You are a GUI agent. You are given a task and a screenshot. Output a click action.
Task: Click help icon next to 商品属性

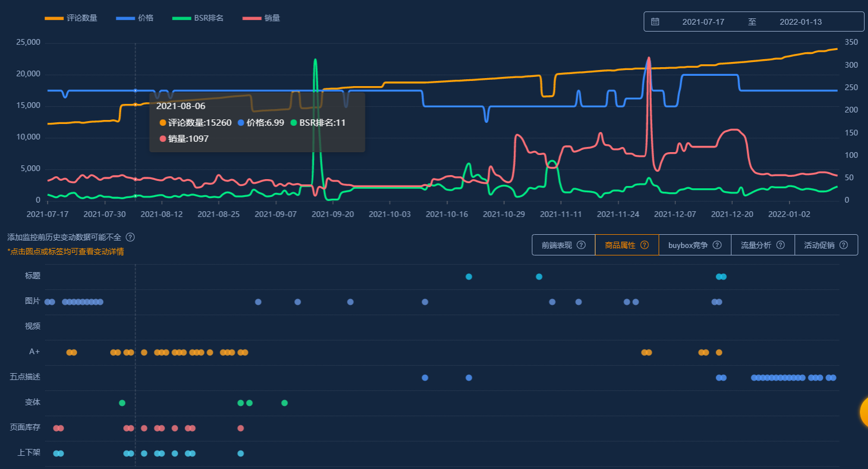pyautogui.click(x=645, y=245)
